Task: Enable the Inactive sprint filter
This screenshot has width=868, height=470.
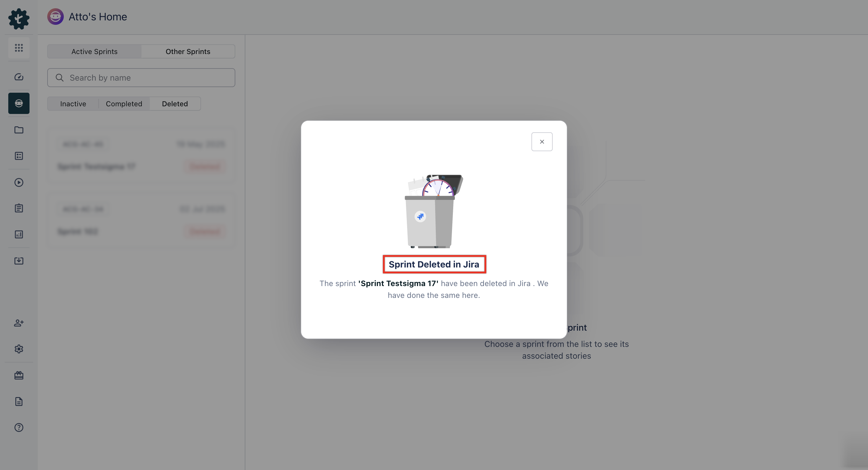Action: pos(73,103)
